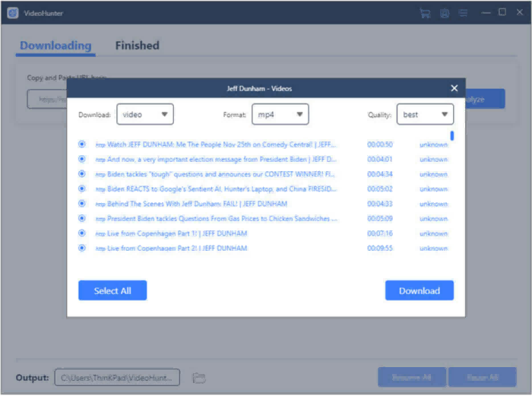Click the VideoHunter app logo icon
532x396 pixels.
[x=13, y=13]
